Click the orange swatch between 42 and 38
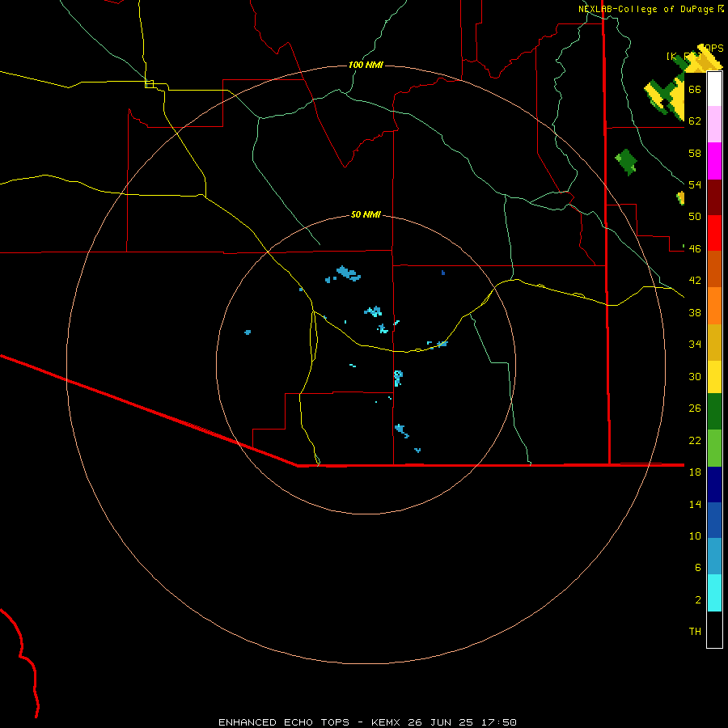The image size is (728, 728). pos(714,306)
